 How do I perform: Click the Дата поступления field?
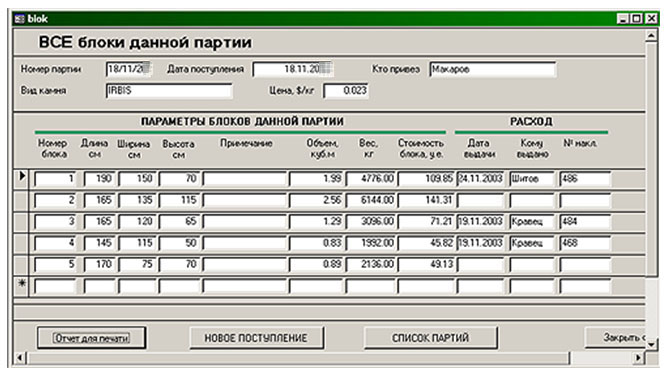pos(293,69)
